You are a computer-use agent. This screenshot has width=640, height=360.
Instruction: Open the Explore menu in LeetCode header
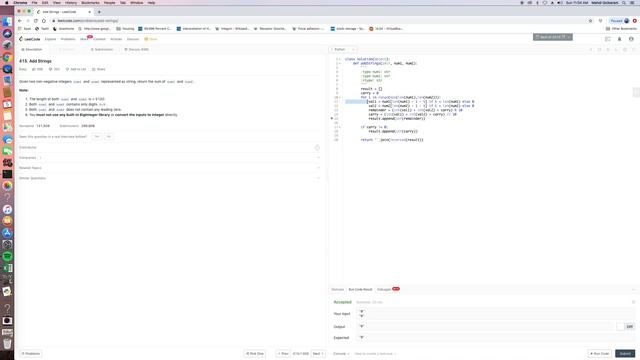coord(50,39)
